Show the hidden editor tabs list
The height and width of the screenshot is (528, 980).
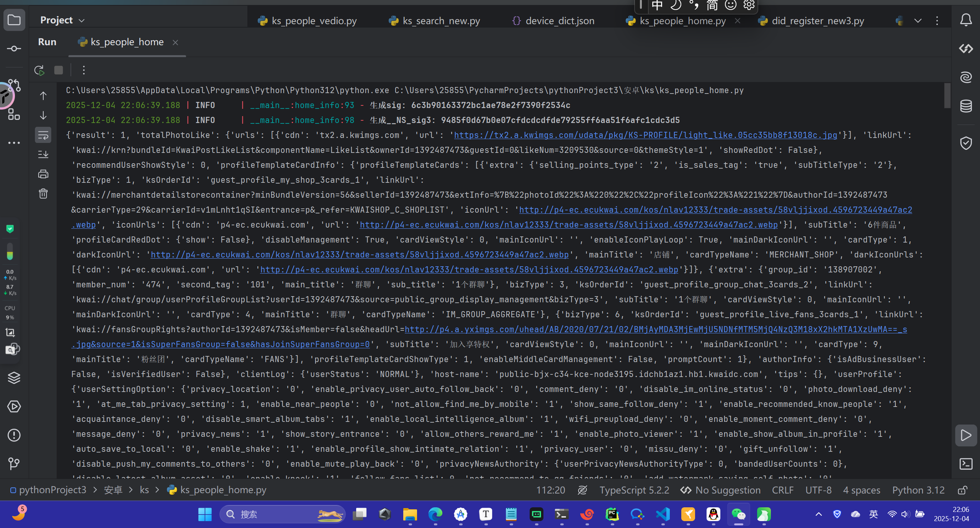pyautogui.click(x=918, y=21)
